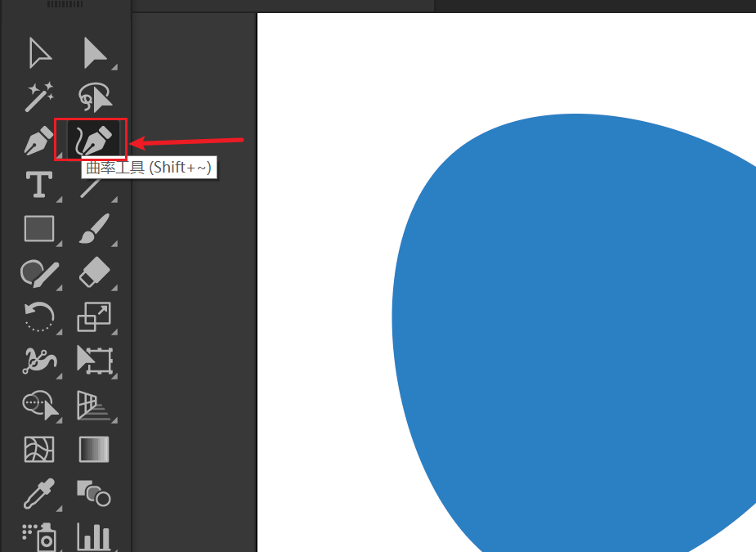Select the Column Graph tool
Image resolution: width=756 pixels, height=552 pixels.
94,537
